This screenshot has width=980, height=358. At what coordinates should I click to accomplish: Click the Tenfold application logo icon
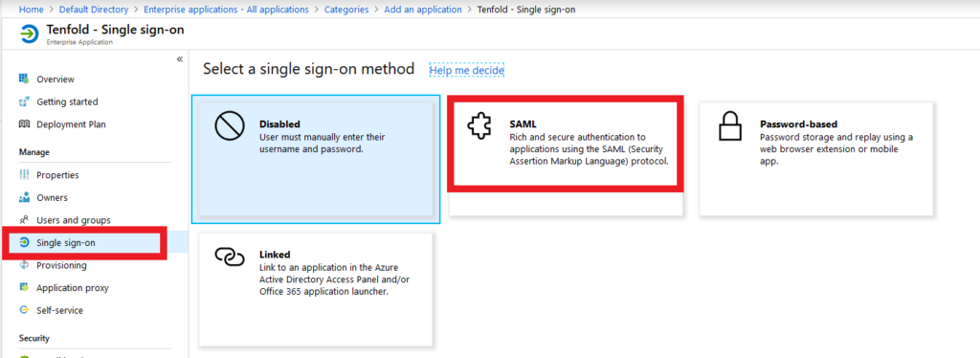pyautogui.click(x=29, y=34)
